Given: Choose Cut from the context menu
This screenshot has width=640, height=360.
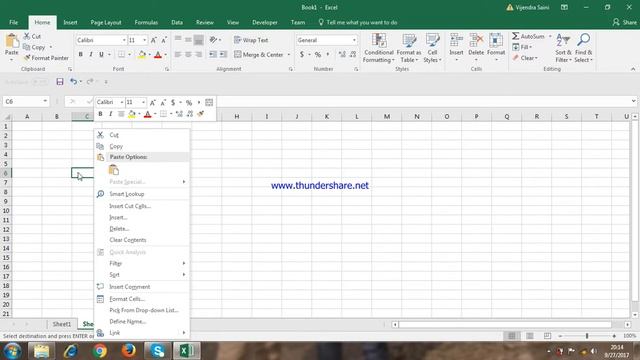Looking at the screenshot, I should tap(142, 135).
